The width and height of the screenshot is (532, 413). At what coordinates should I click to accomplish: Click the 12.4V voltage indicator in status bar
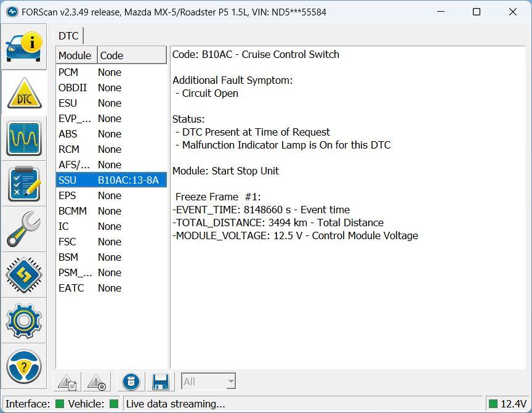coord(508,404)
